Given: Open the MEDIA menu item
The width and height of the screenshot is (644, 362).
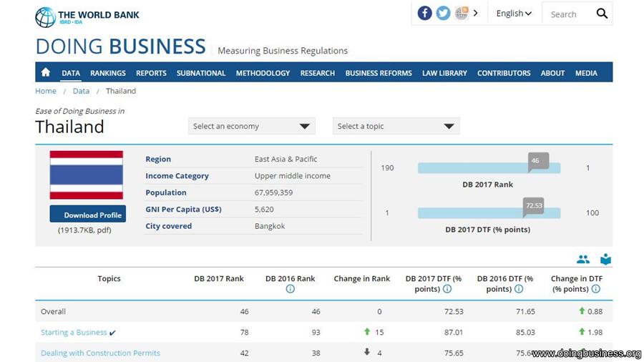Looking at the screenshot, I should point(586,73).
